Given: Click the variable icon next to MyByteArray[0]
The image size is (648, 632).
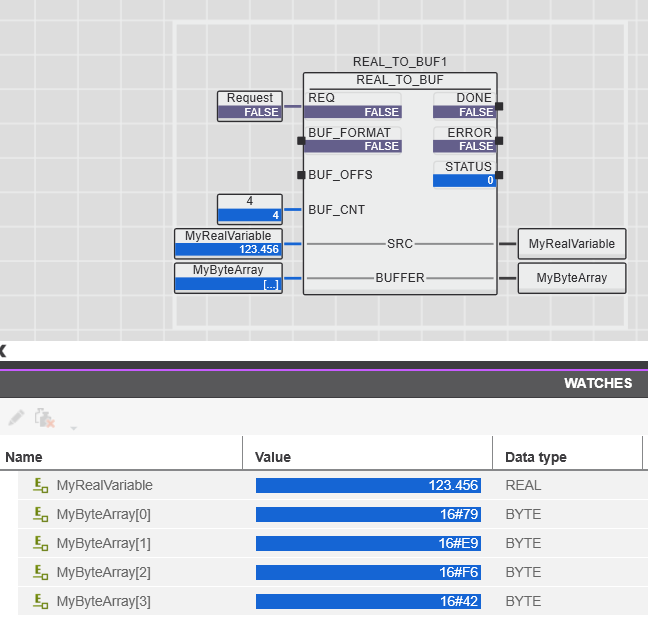Looking at the screenshot, I should (40, 514).
